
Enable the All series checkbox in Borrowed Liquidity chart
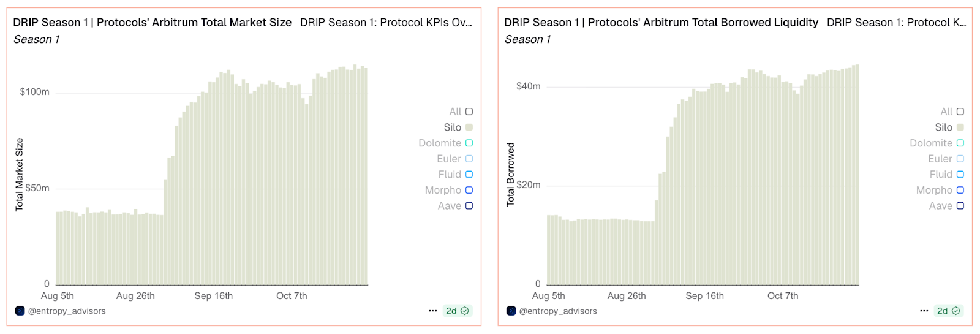960,112
